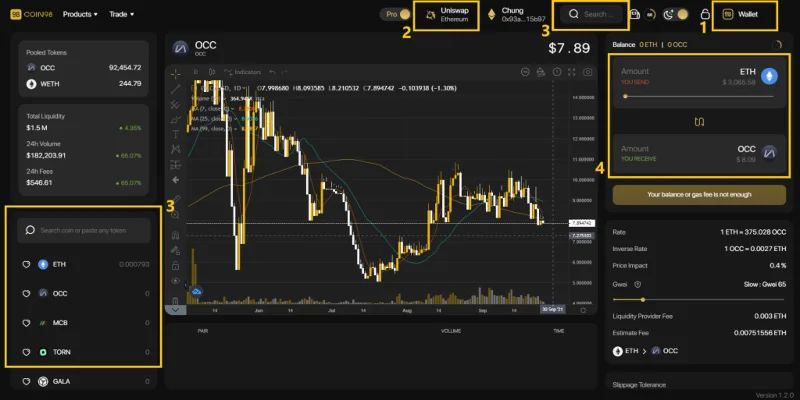Open the chart candle style selector

click(212, 72)
